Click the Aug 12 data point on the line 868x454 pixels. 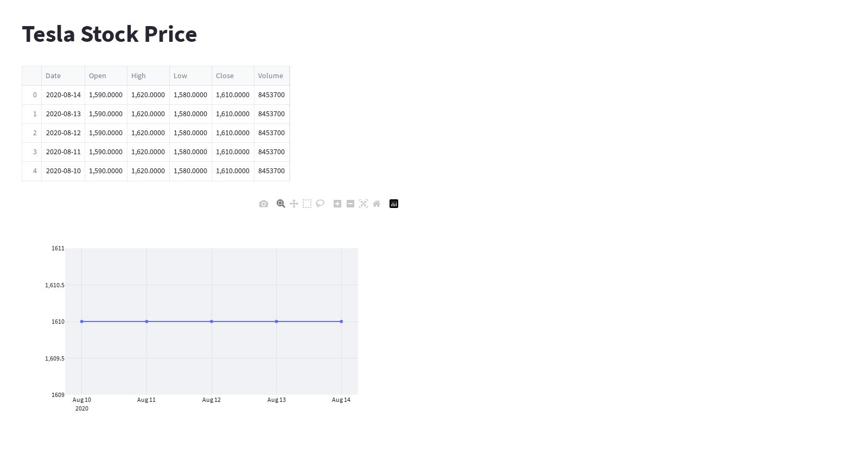(212, 321)
